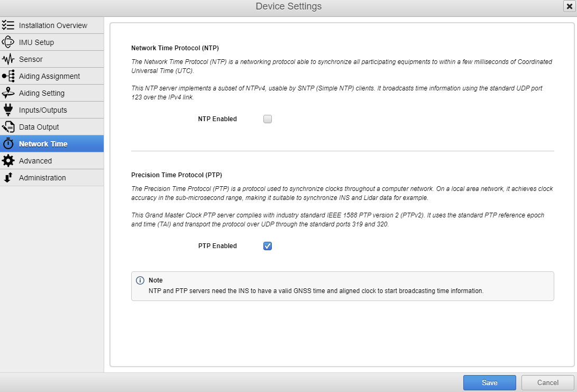Close the Device Settings dialog
This screenshot has height=392, width=577.
click(x=569, y=6)
